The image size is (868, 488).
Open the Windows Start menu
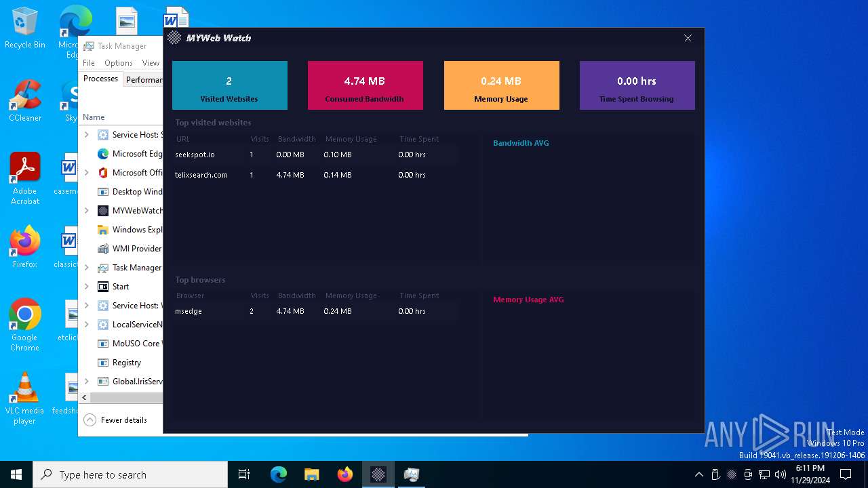pyautogui.click(x=16, y=474)
